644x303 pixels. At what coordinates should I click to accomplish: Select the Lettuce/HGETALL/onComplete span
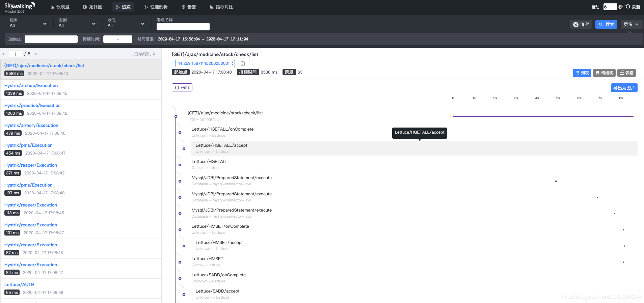click(x=222, y=129)
